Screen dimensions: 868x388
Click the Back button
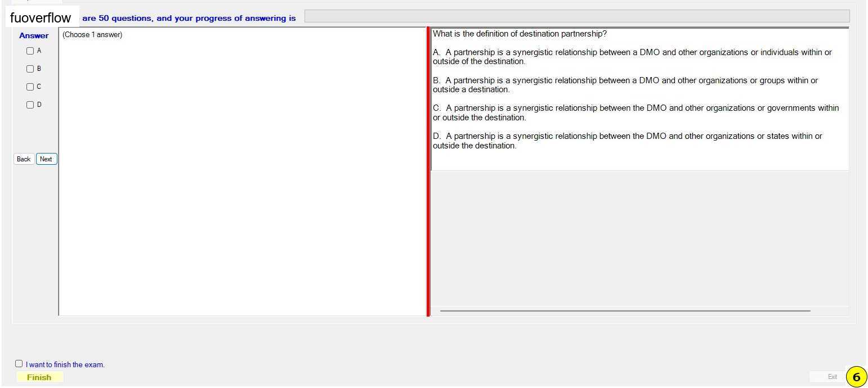coord(24,159)
